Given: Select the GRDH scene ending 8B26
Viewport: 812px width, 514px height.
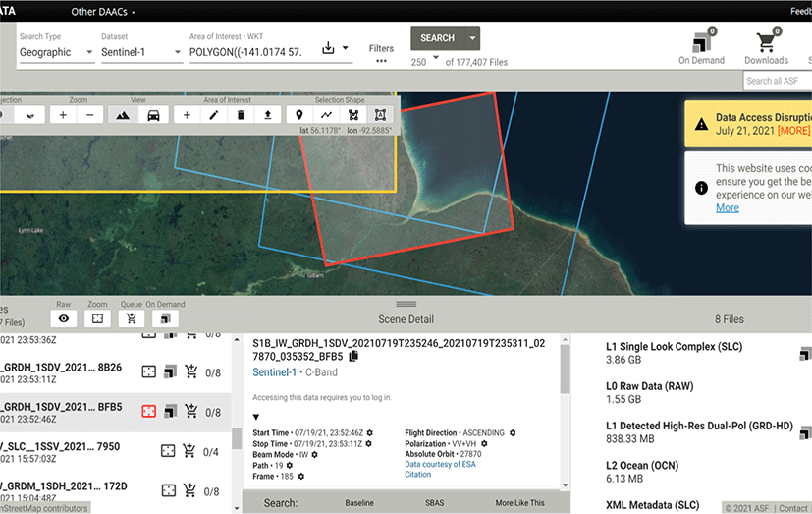Looking at the screenshot, I should tap(61, 373).
